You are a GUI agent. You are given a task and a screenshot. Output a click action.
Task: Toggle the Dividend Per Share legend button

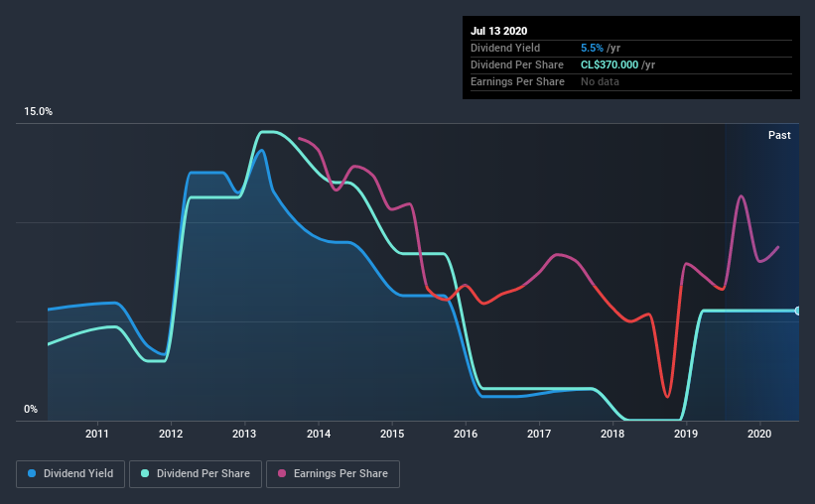(x=196, y=474)
